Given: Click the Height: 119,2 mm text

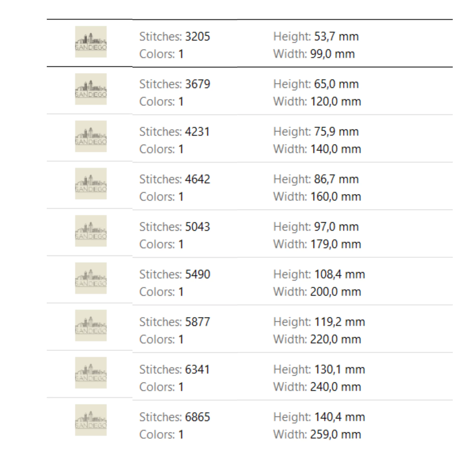Looking at the screenshot, I should [x=319, y=322].
